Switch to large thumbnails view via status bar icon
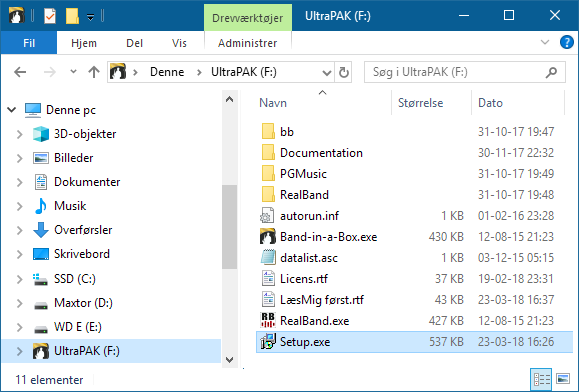 (563, 379)
